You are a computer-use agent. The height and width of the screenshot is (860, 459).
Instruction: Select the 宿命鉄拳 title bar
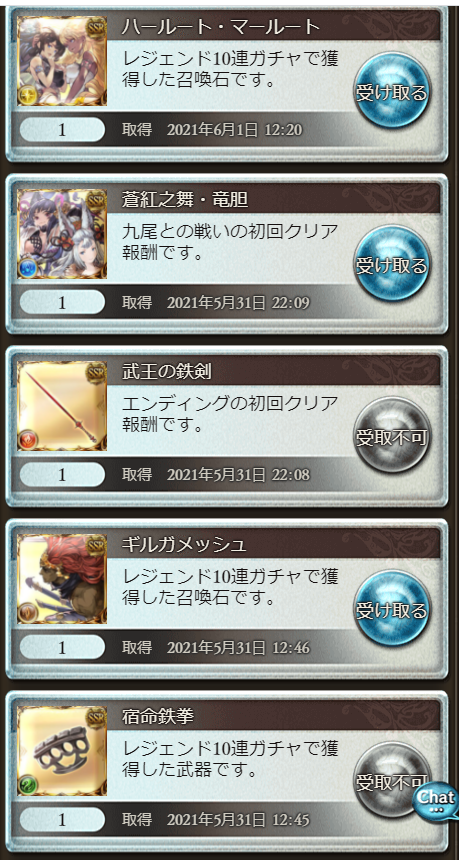(x=274, y=717)
